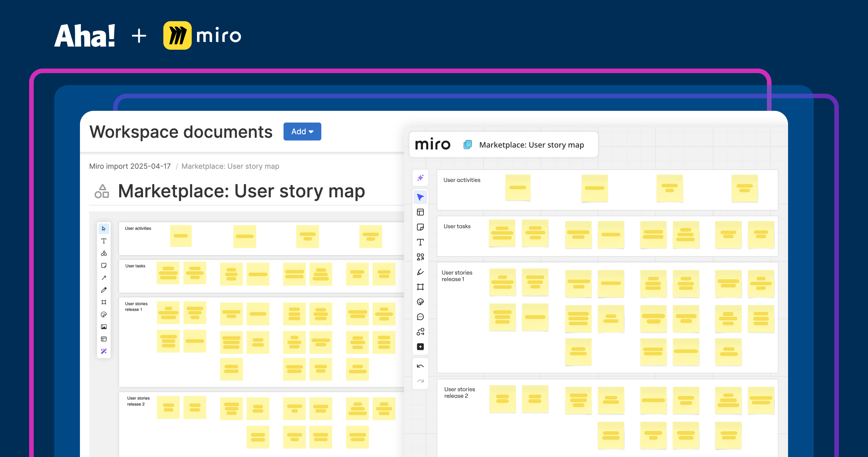This screenshot has height=457, width=868.
Task: Click the undo arrow in Miro
Action: coord(420,366)
